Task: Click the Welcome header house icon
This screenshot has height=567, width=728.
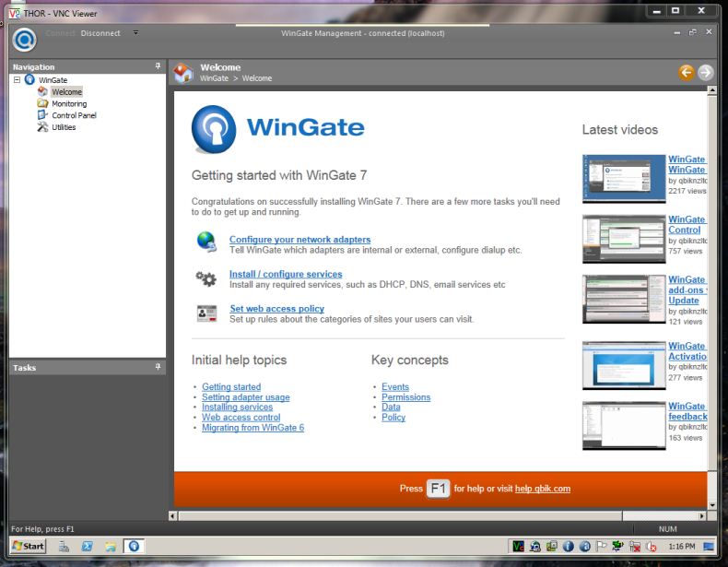Action: coord(183,73)
